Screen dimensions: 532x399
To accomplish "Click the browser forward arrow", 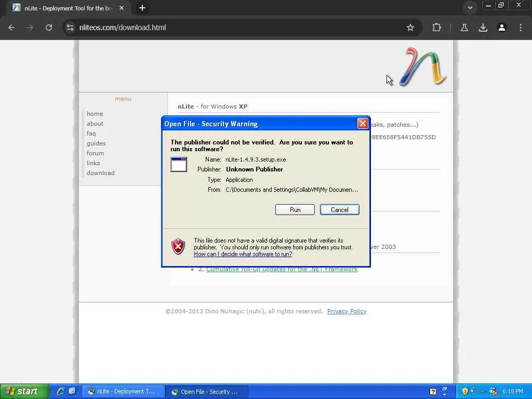I will click(x=30, y=28).
